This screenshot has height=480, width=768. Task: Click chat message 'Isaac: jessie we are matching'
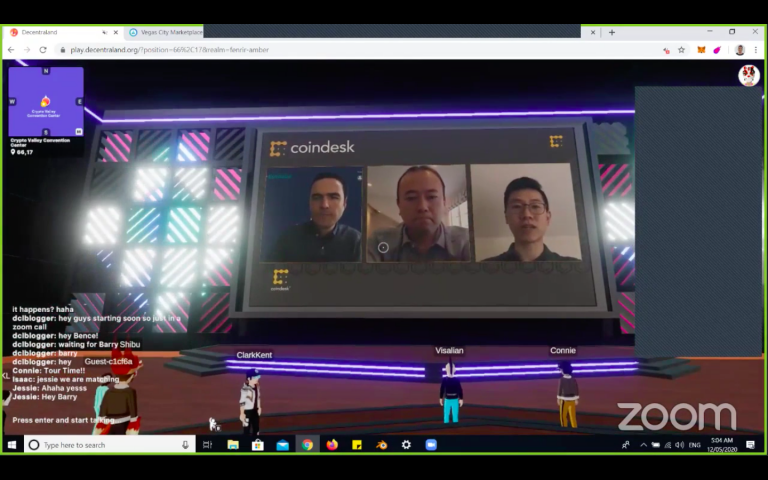click(x=66, y=379)
